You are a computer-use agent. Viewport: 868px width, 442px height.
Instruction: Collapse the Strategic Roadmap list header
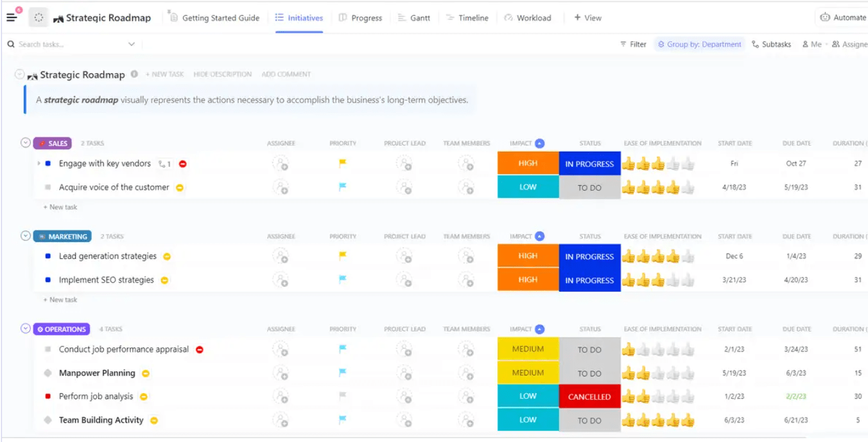(20, 75)
